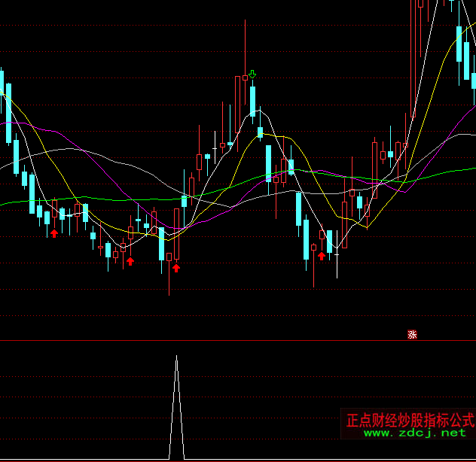Select the red candle above the rightmost up arrow
This screenshot has height=462, width=476.
[x=322, y=235]
